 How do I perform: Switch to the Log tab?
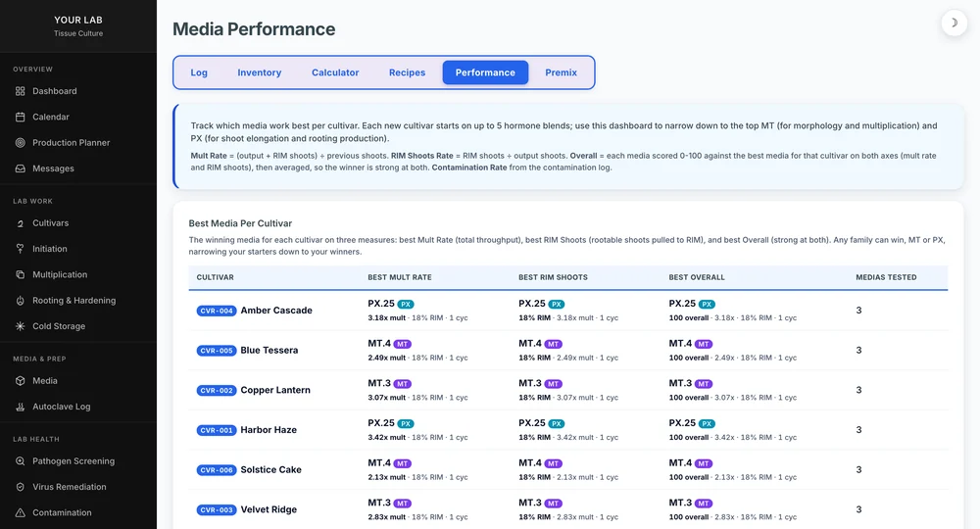pyautogui.click(x=199, y=72)
